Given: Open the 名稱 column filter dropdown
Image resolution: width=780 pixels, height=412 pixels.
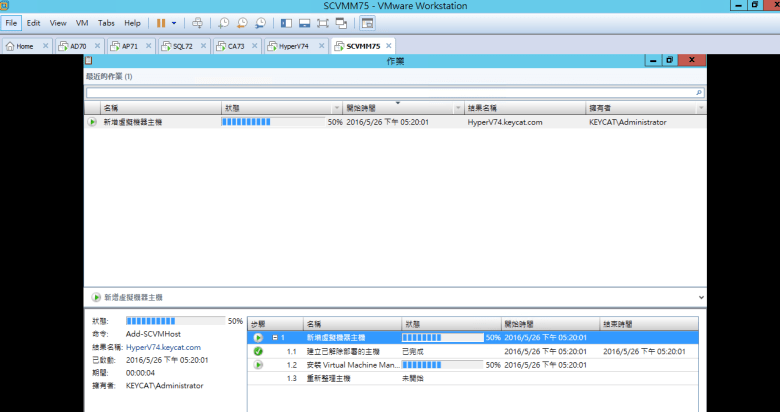Looking at the screenshot, I should click(215, 107).
